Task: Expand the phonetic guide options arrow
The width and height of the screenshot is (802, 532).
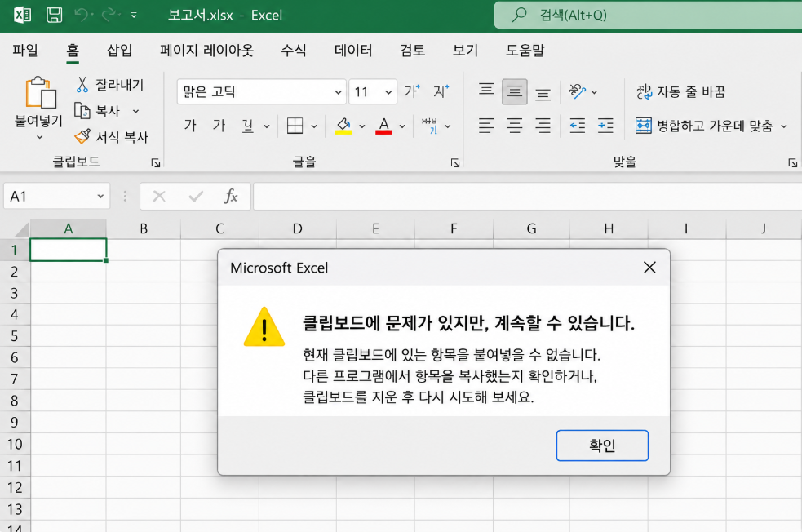Action: click(x=448, y=126)
